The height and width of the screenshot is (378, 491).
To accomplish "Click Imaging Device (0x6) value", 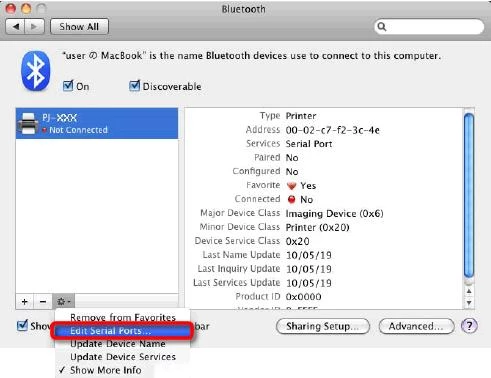I will tap(334, 213).
